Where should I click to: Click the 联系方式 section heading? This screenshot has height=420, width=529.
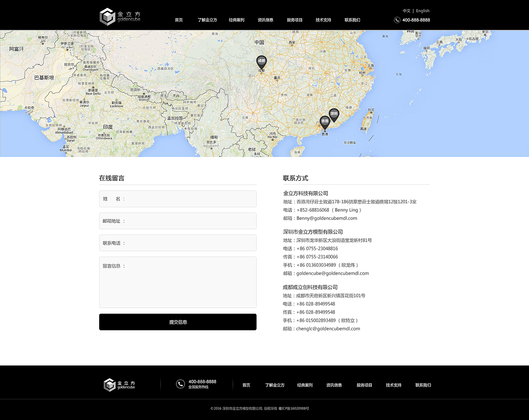coord(295,178)
